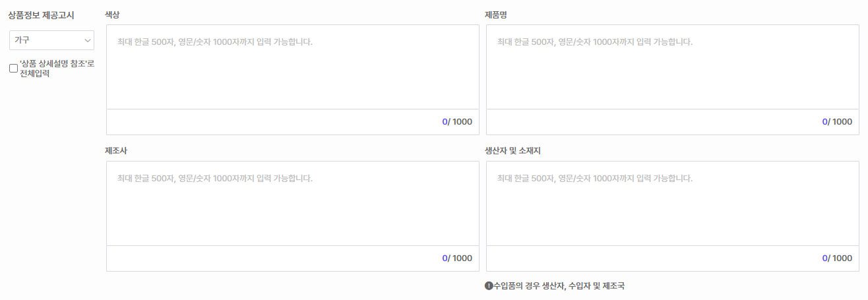Click the 색상 field label
Viewport: 868px width, 300px height.
(112, 14)
